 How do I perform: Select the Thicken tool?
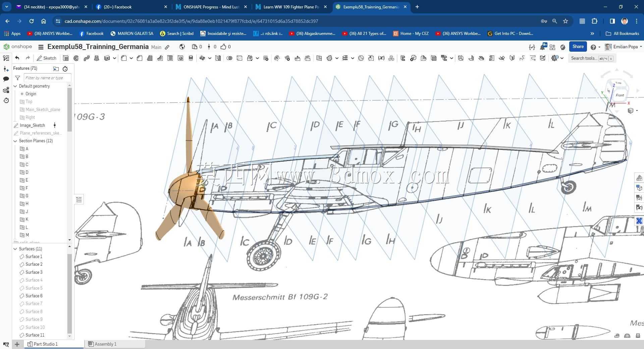[107, 58]
